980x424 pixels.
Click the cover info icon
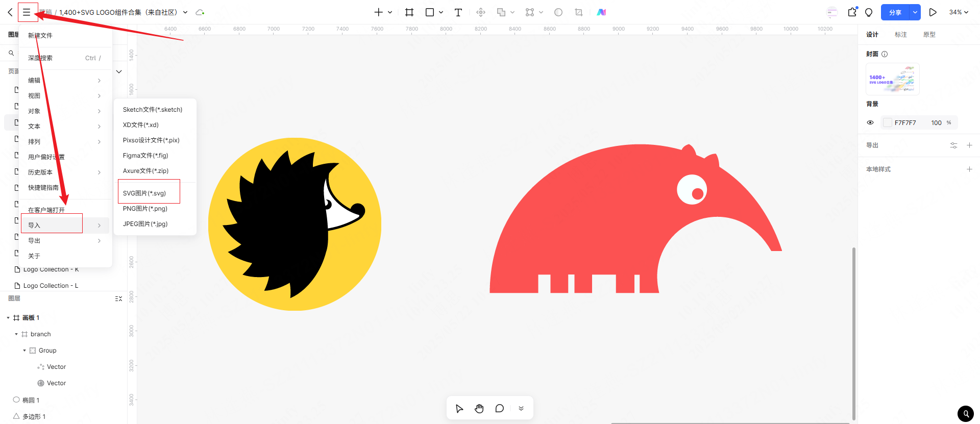tap(885, 54)
